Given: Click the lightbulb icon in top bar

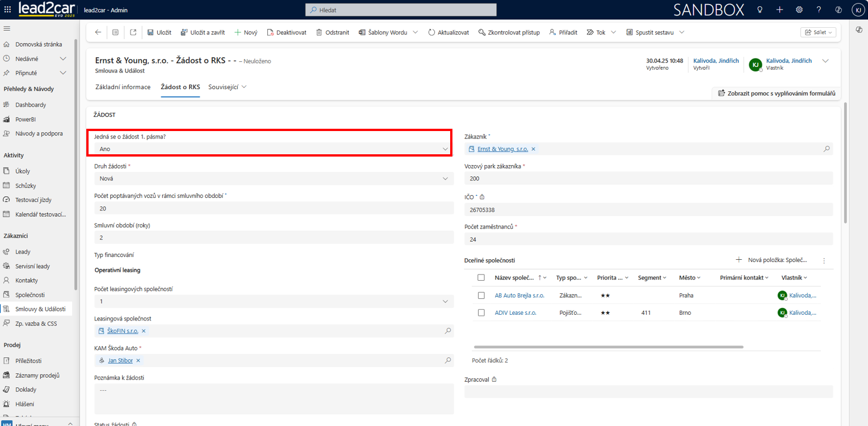Looking at the screenshot, I should coord(760,10).
